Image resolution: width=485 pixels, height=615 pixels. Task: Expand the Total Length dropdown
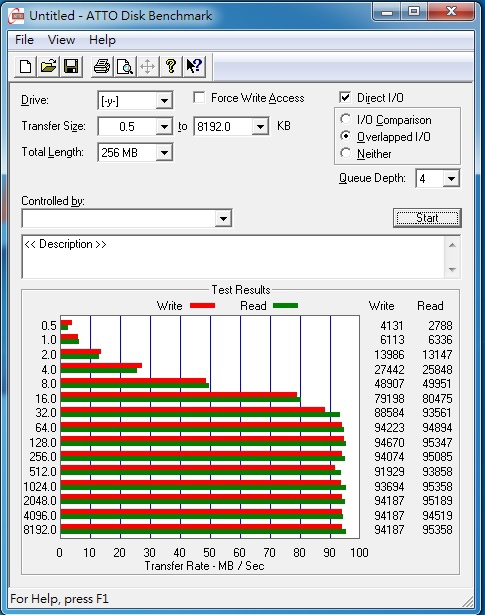click(164, 153)
